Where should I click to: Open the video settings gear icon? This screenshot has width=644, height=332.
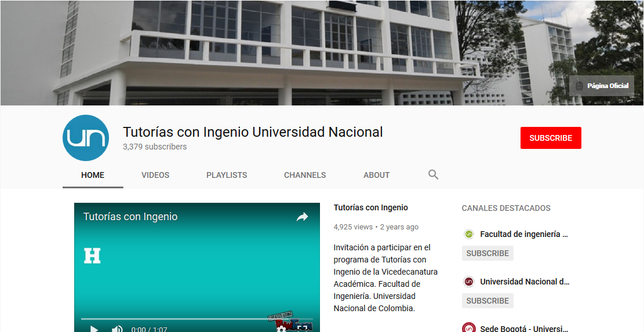click(x=282, y=329)
